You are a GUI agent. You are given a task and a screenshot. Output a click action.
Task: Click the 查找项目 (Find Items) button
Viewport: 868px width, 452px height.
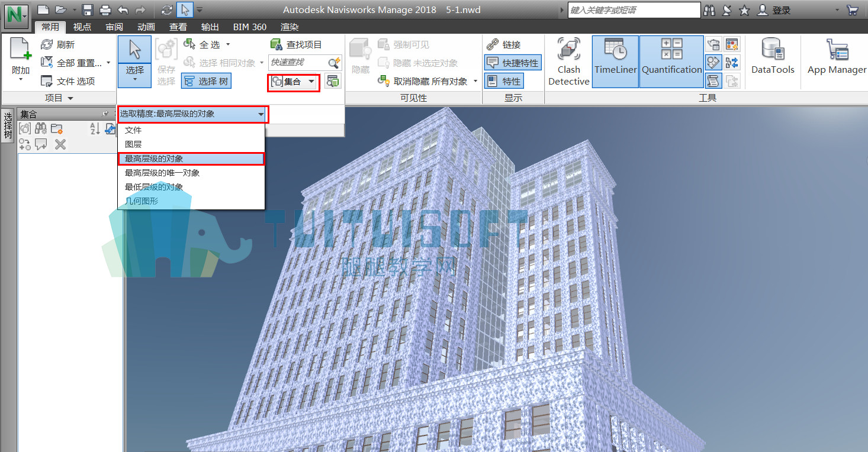(x=296, y=44)
